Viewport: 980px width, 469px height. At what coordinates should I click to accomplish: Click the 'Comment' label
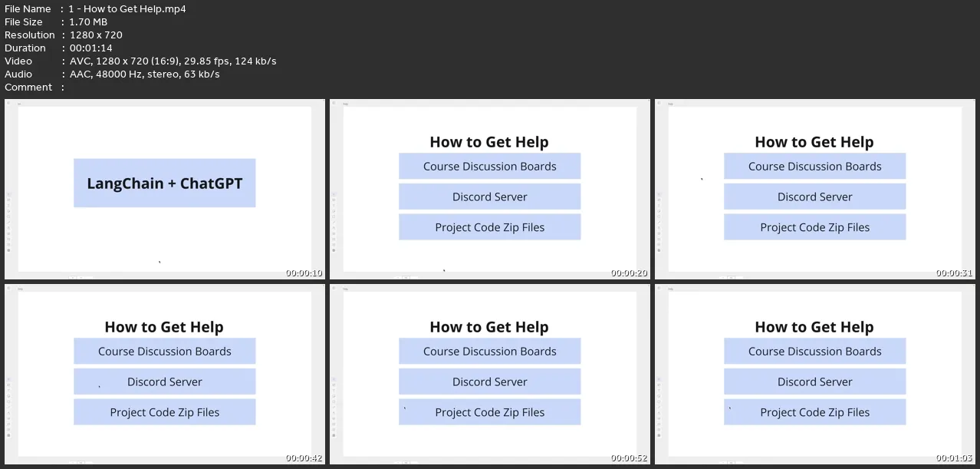(28, 88)
